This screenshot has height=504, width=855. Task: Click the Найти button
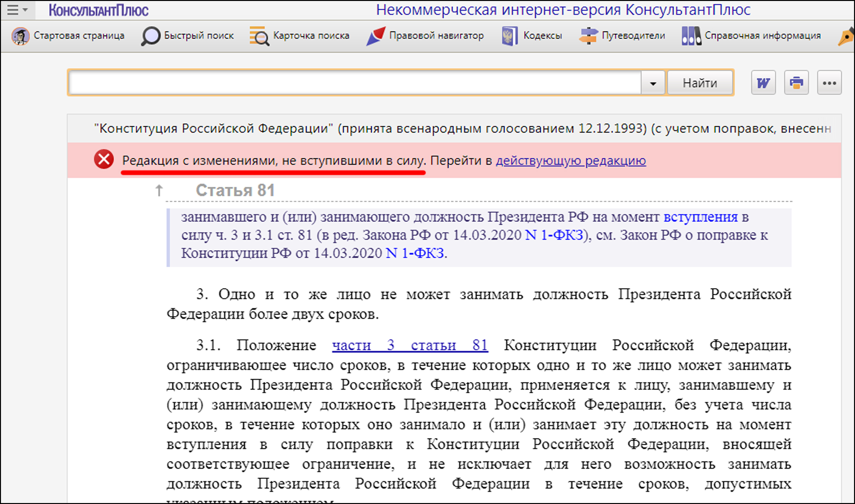coord(700,83)
